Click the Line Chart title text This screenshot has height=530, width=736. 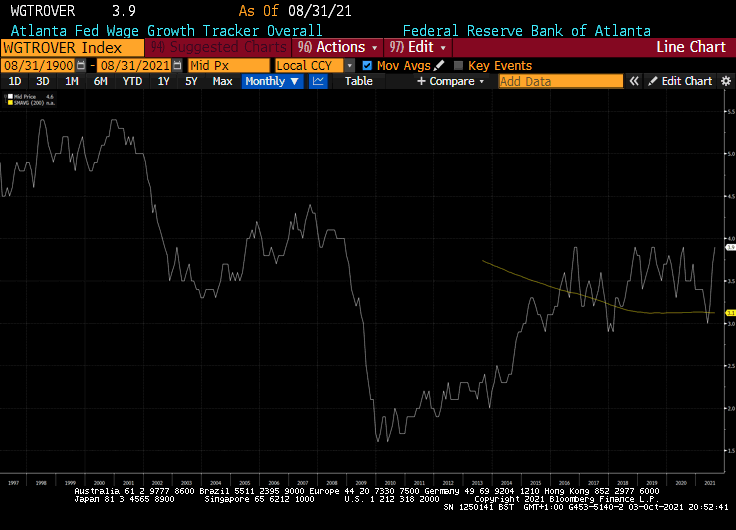[x=691, y=47]
